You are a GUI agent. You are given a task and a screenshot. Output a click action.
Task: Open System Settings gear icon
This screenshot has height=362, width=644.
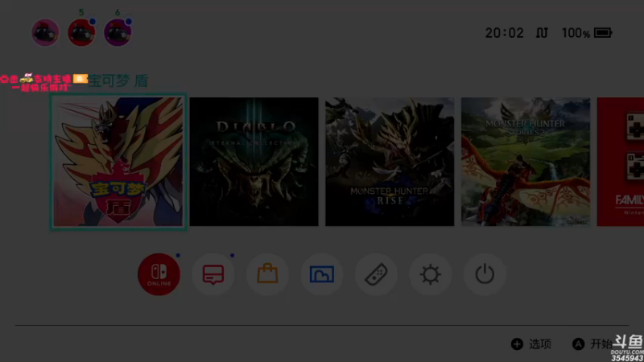[431, 274]
